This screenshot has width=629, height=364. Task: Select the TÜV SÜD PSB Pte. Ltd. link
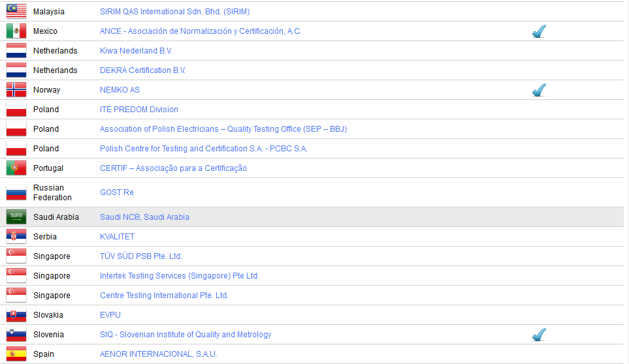tap(141, 256)
